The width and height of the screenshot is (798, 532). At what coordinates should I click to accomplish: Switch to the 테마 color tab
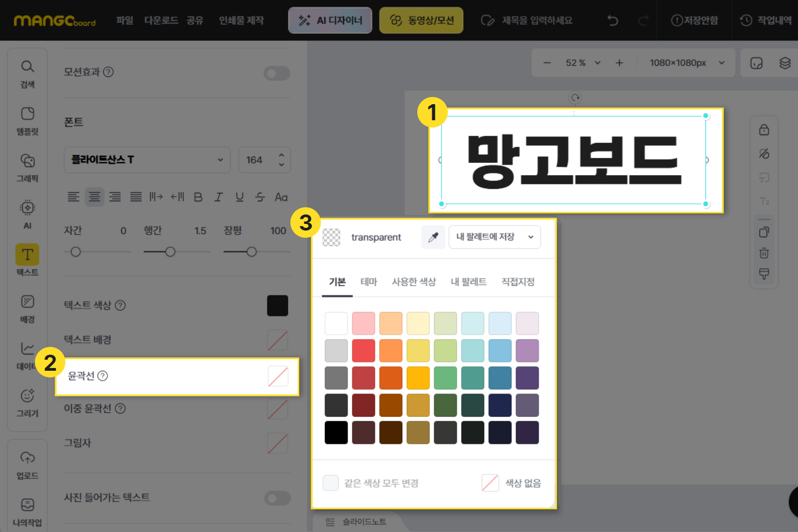pos(369,282)
